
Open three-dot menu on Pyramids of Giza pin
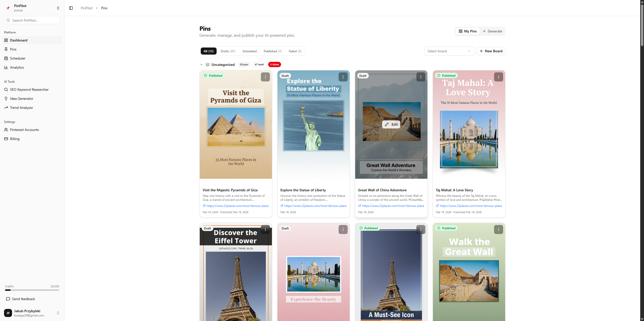265,77
